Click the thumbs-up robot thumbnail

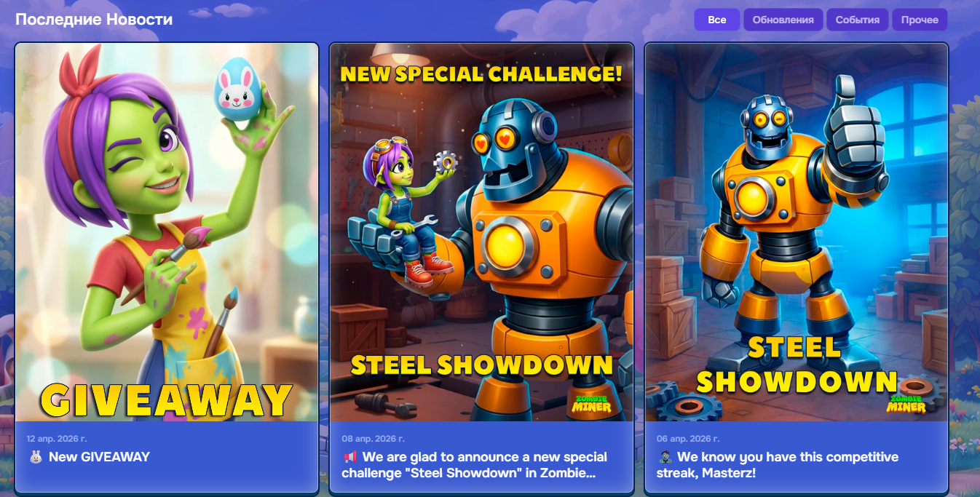[797, 232]
